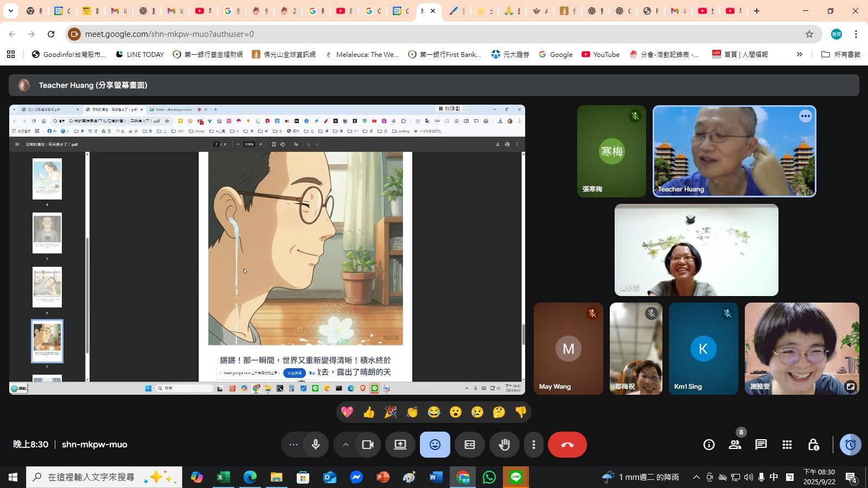868x488 pixels.
Task: Open more options three-dot menu beside hang up
Action: (534, 445)
